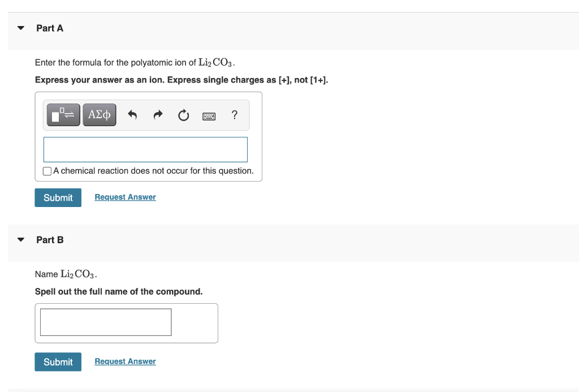Open the Greek symbols palette (ΑΣφ)
Image resolution: width=579 pixels, height=392 pixels.
pyautogui.click(x=100, y=114)
